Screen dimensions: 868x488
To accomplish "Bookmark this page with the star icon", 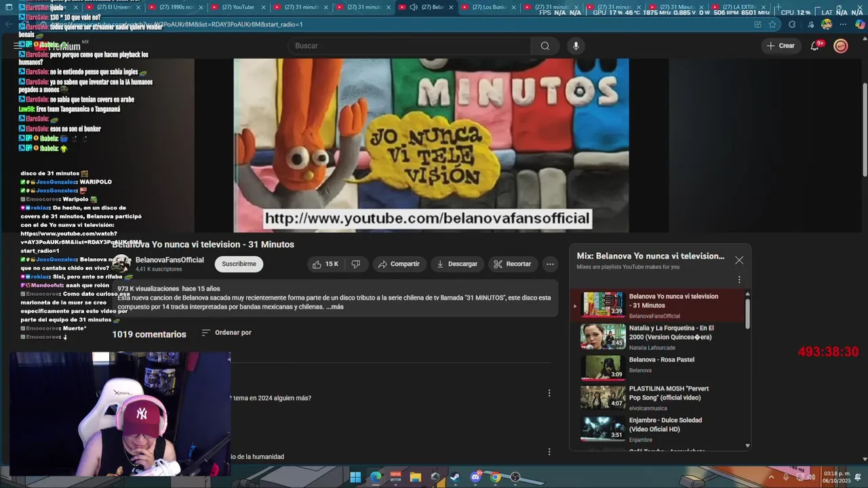I will tap(772, 24).
